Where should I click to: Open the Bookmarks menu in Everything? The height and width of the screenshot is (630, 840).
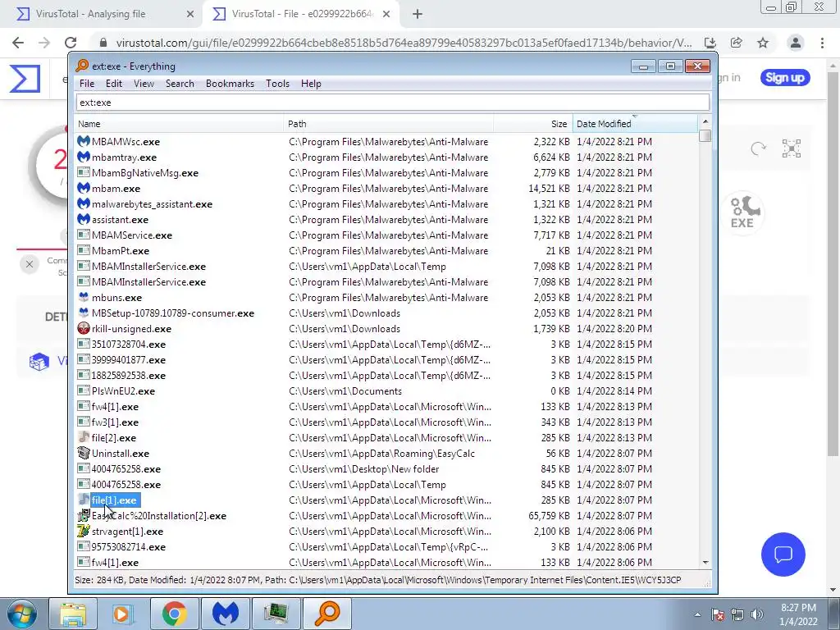click(230, 84)
